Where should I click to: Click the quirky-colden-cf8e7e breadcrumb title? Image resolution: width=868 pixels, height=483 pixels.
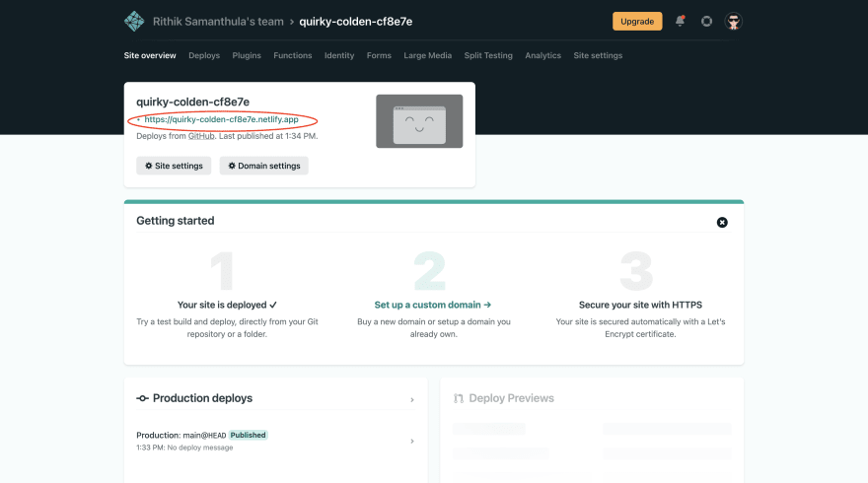(355, 22)
